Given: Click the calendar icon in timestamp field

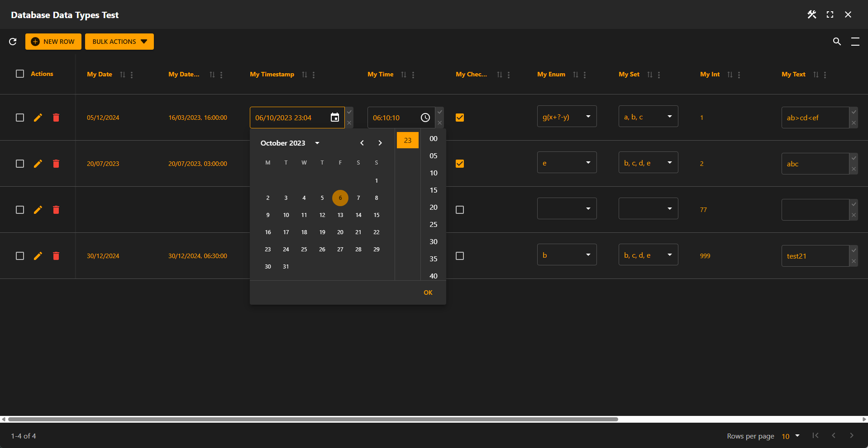Looking at the screenshot, I should pyautogui.click(x=335, y=118).
